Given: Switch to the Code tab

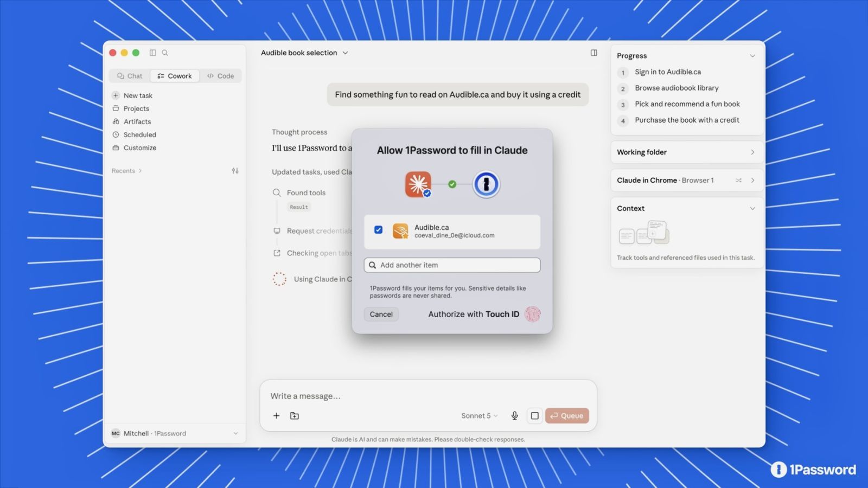Looking at the screenshot, I should pyautogui.click(x=221, y=76).
